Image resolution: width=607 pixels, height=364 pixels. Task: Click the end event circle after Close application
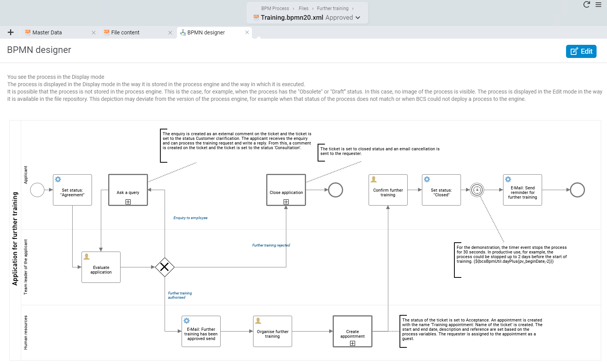pyautogui.click(x=336, y=190)
